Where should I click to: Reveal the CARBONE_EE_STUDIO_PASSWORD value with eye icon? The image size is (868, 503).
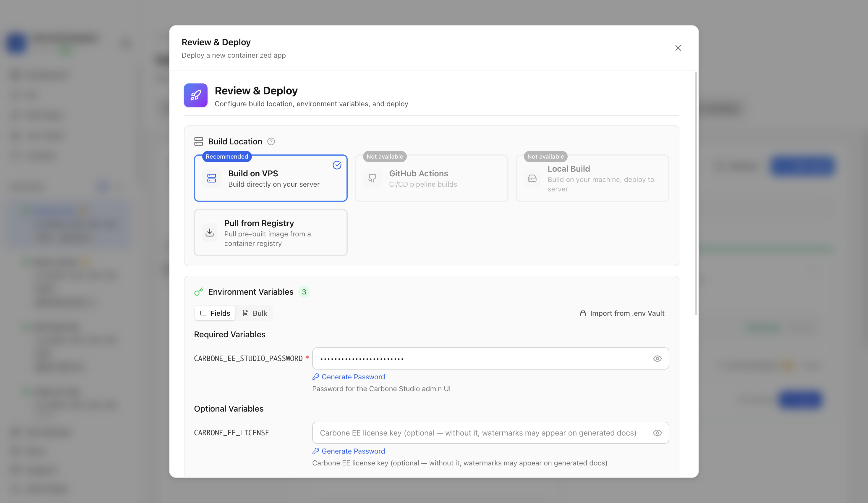[657, 359]
